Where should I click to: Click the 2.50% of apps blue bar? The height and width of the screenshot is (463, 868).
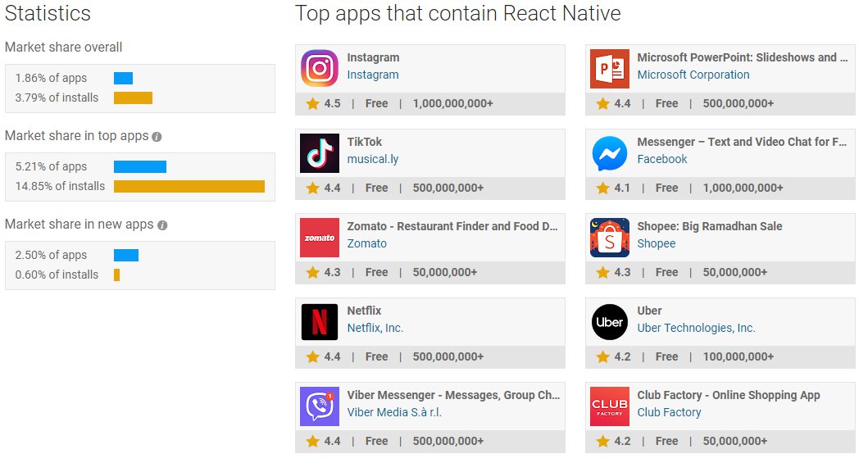click(126, 255)
